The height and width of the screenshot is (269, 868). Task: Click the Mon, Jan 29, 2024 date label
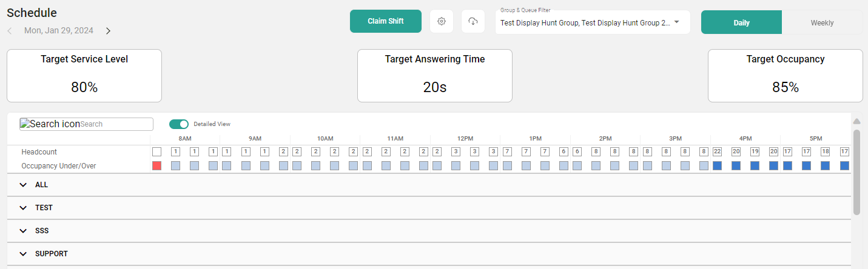coord(58,31)
